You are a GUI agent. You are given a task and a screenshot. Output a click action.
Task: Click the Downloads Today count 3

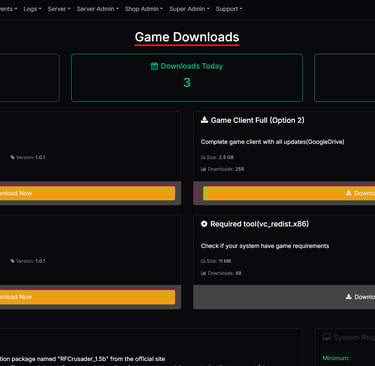[x=187, y=82]
